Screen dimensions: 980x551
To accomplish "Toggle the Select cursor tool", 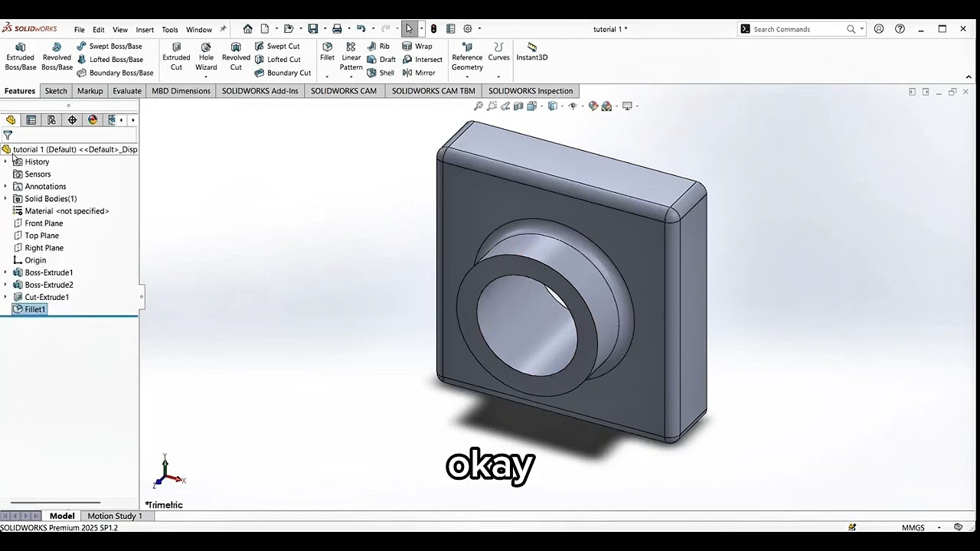I will (410, 29).
